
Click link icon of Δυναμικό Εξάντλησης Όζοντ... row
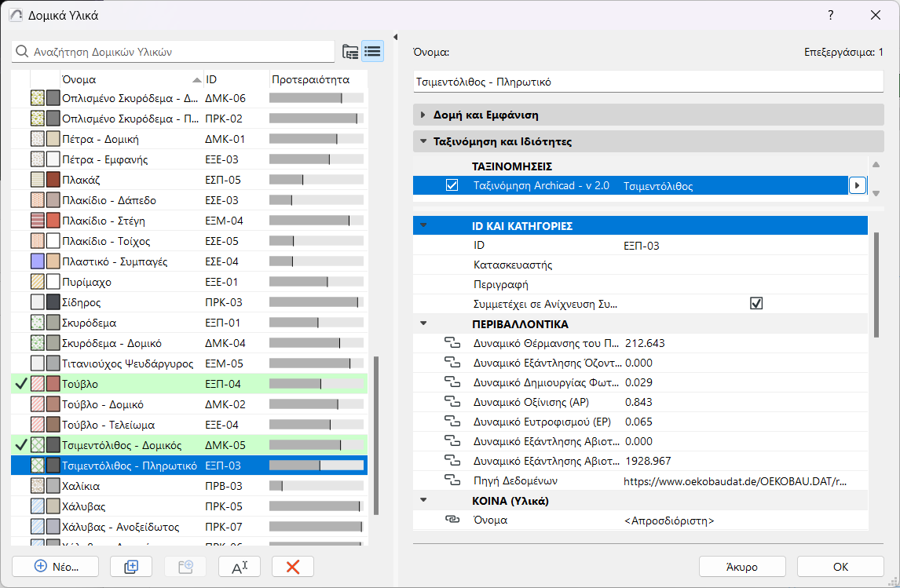point(452,363)
